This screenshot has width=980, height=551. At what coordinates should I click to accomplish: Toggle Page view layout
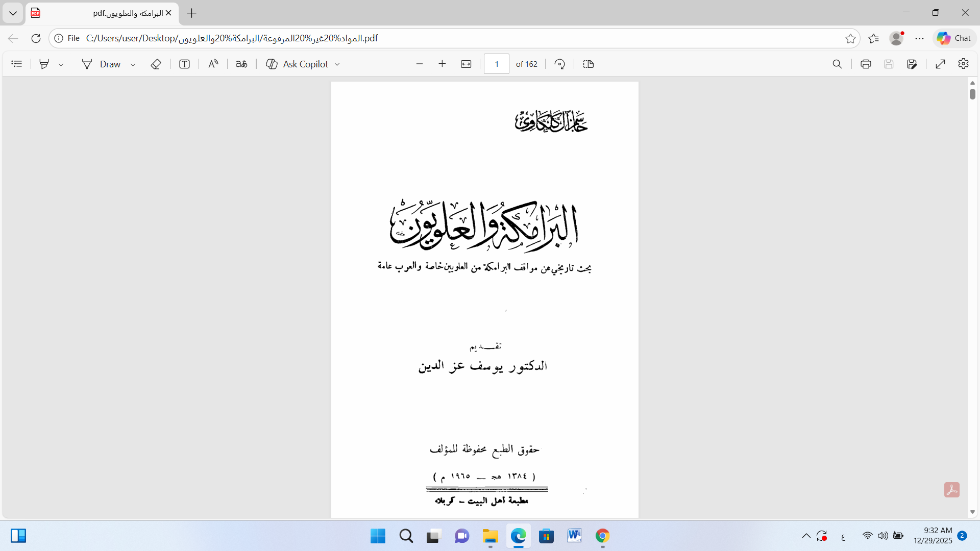589,64
